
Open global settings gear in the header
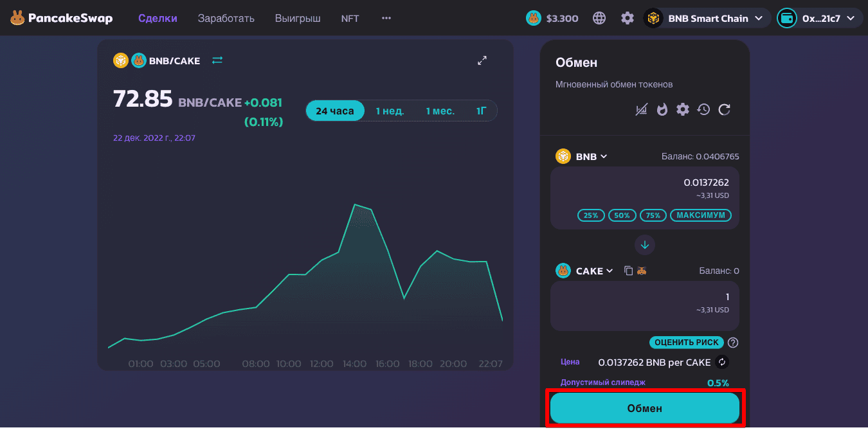pyautogui.click(x=628, y=18)
